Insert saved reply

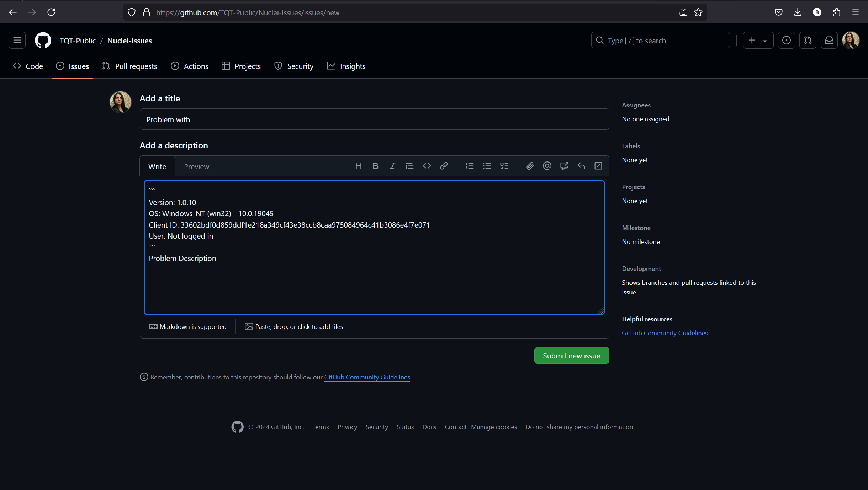click(x=581, y=166)
